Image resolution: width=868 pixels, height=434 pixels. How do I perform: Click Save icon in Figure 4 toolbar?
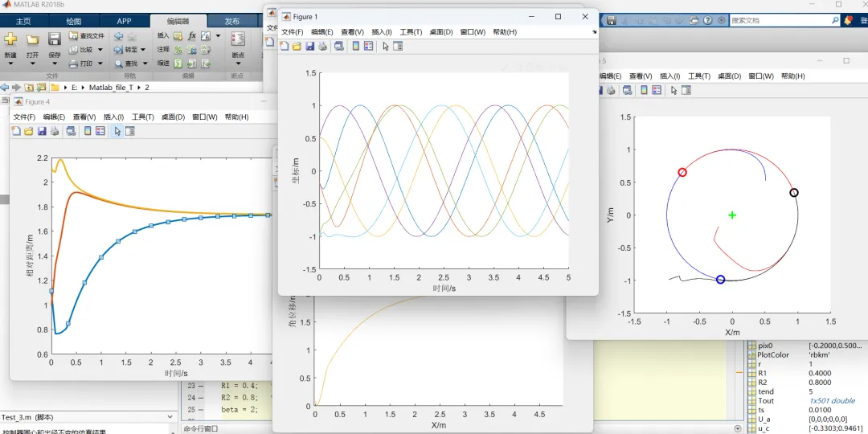(42, 131)
